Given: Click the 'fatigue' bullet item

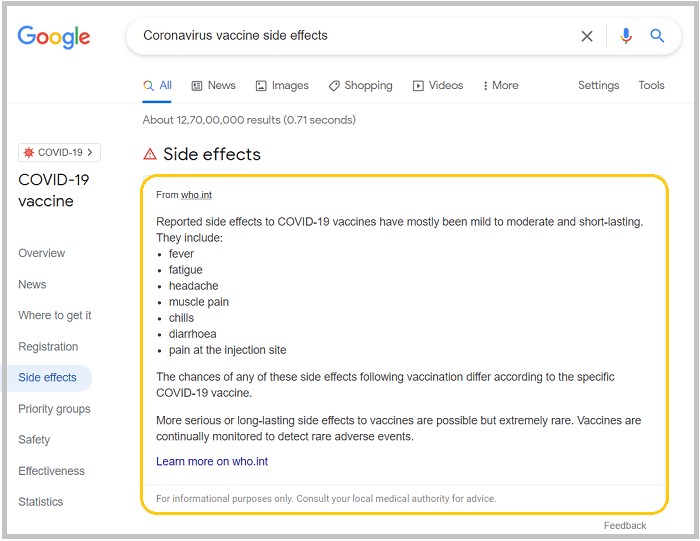Looking at the screenshot, I should (x=186, y=270).
